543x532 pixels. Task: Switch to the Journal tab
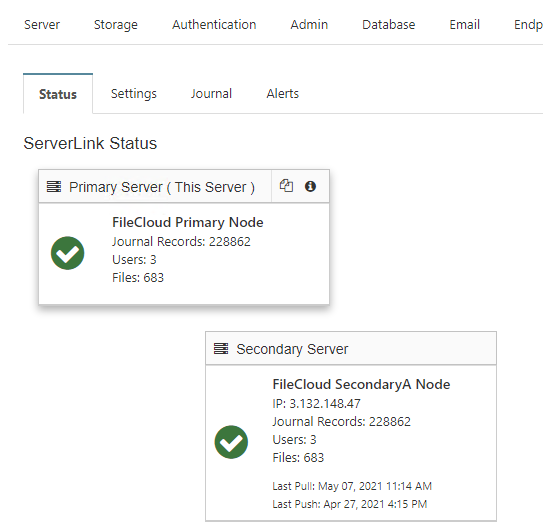(x=211, y=94)
